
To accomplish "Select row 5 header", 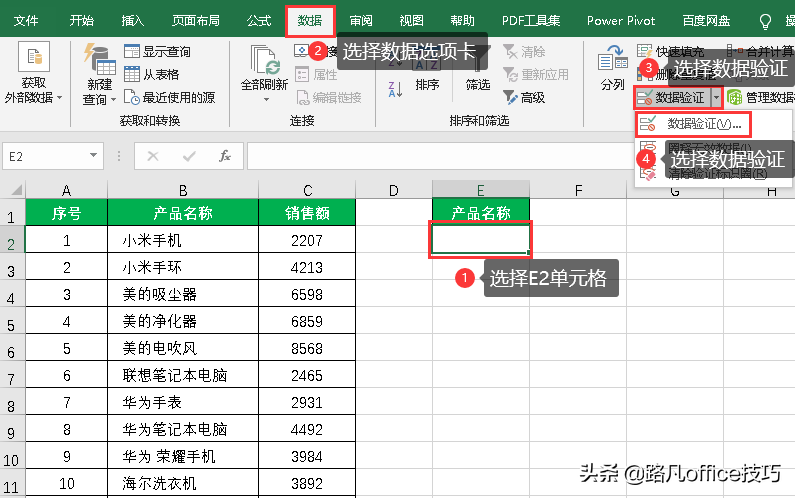I will pos(12,323).
